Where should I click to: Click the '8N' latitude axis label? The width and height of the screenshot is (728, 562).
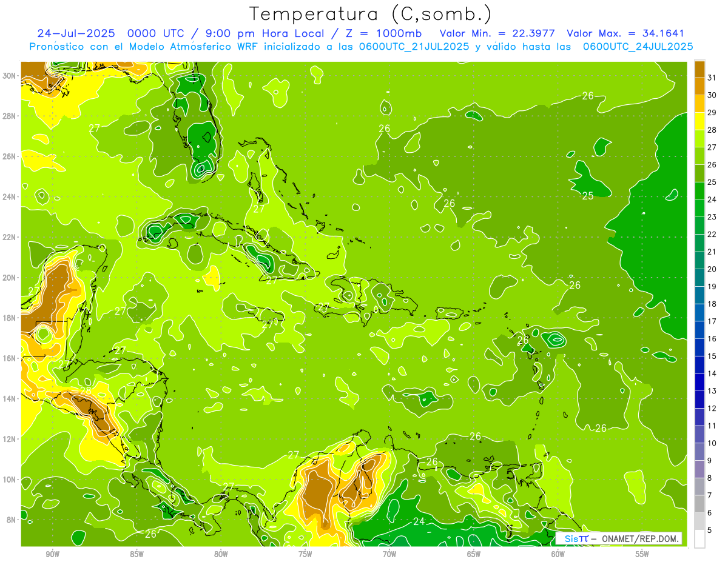[12, 520]
